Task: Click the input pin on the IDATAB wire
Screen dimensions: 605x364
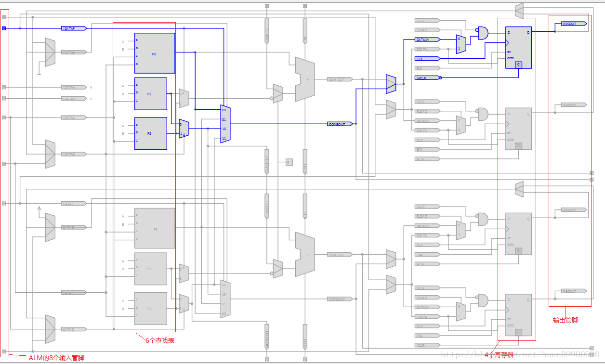Action: pyautogui.click(x=4, y=98)
